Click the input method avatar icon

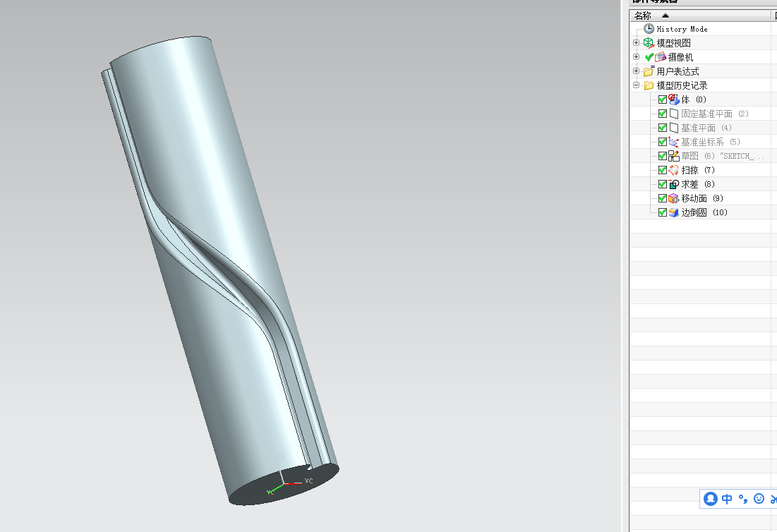pyautogui.click(x=711, y=499)
